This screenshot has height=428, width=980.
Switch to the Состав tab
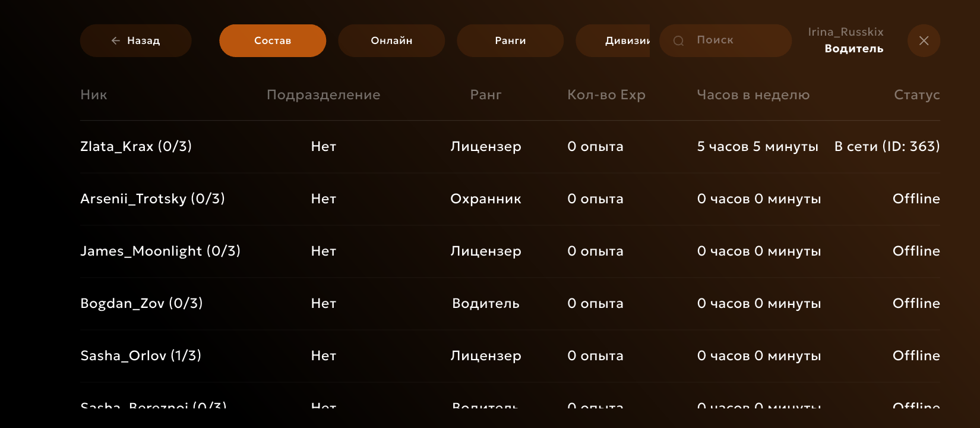coord(273,40)
